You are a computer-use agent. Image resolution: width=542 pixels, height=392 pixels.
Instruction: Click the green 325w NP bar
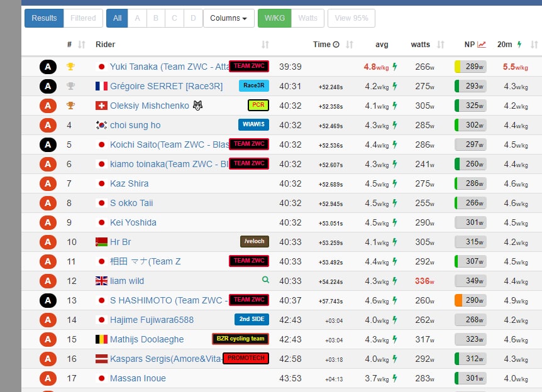pos(470,106)
